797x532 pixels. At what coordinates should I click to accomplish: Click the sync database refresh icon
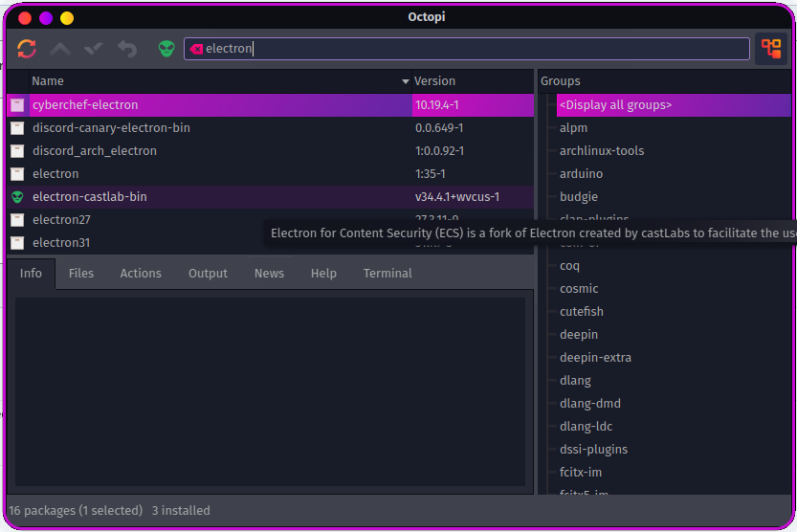click(27, 49)
